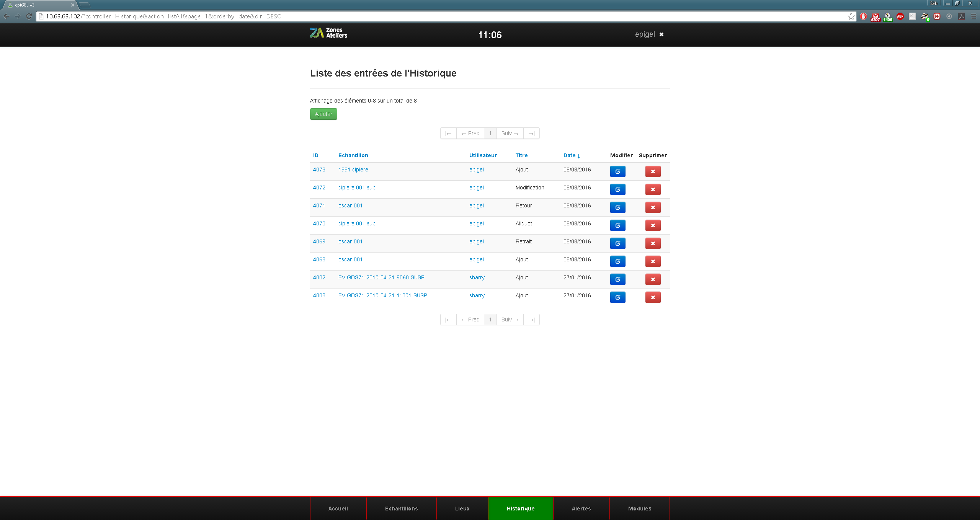Image resolution: width=980 pixels, height=520 pixels.
Task: Sort table by Date column header
Action: point(569,155)
